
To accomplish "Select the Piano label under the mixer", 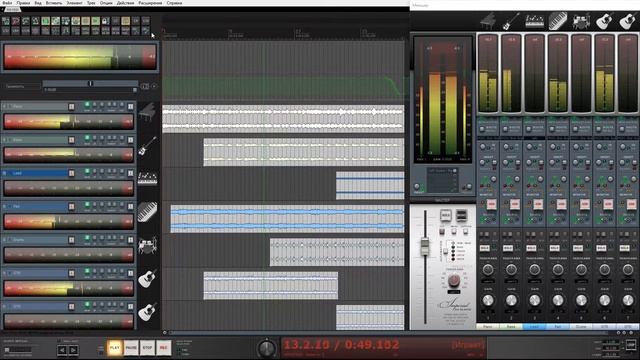I will click(x=488, y=327).
